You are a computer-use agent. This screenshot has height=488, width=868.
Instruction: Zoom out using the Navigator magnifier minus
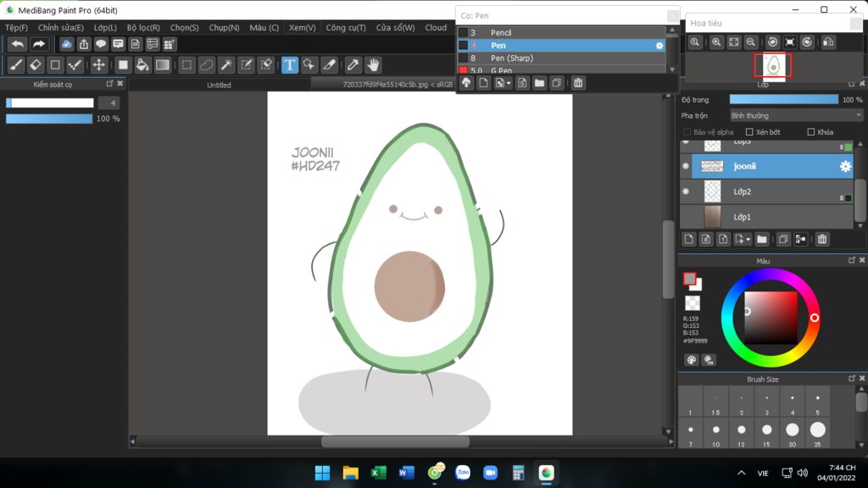click(x=751, y=42)
